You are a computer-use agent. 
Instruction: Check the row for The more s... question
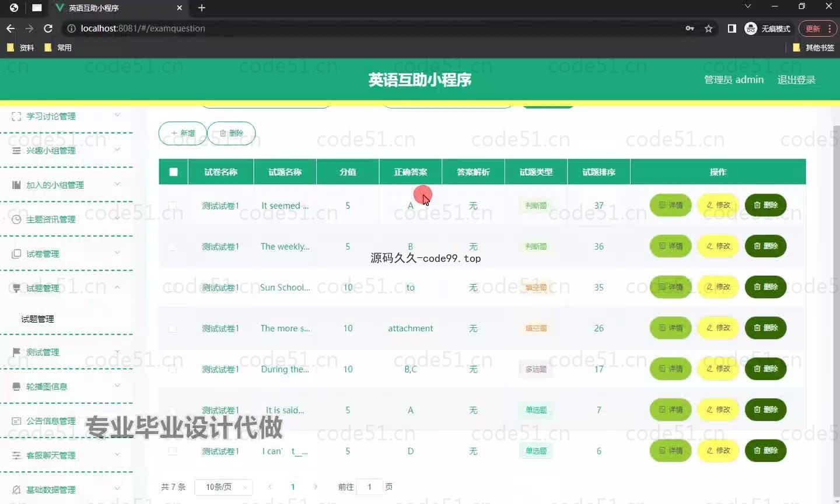pyautogui.click(x=172, y=328)
